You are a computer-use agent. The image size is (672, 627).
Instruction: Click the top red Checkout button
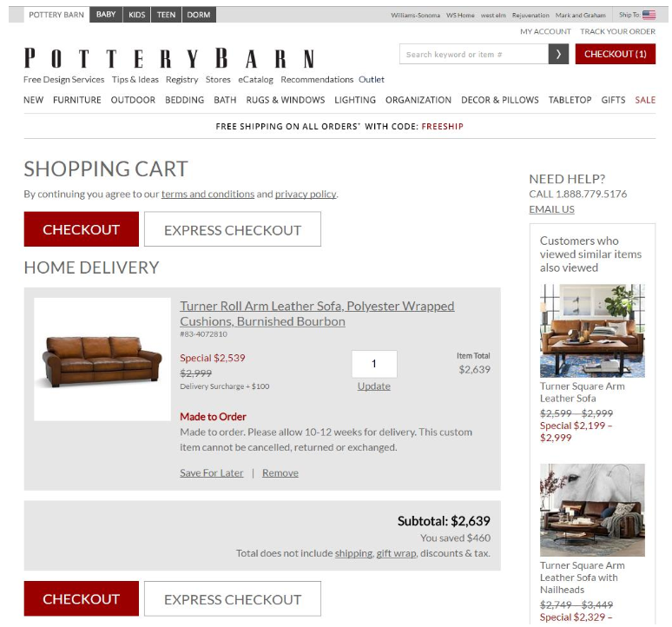(x=82, y=229)
